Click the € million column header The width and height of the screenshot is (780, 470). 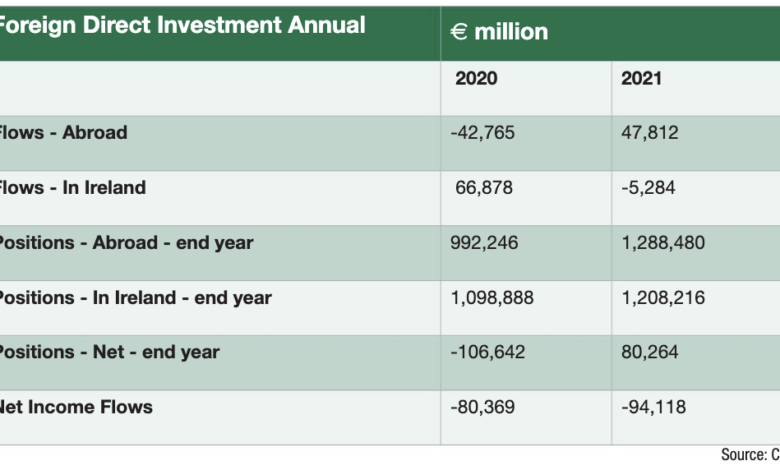[499, 32]
